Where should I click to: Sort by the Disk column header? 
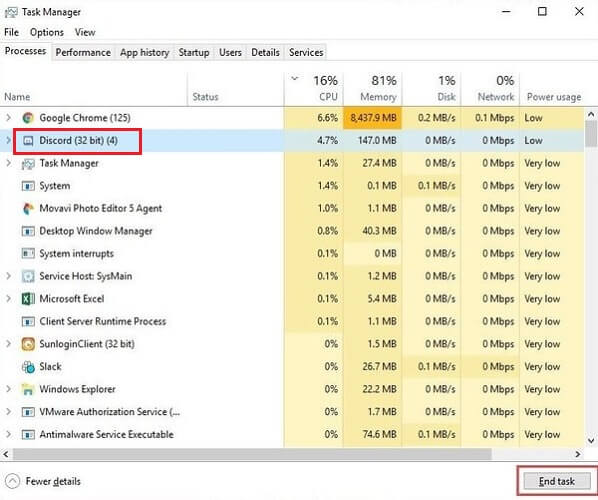tap(432, 89)
